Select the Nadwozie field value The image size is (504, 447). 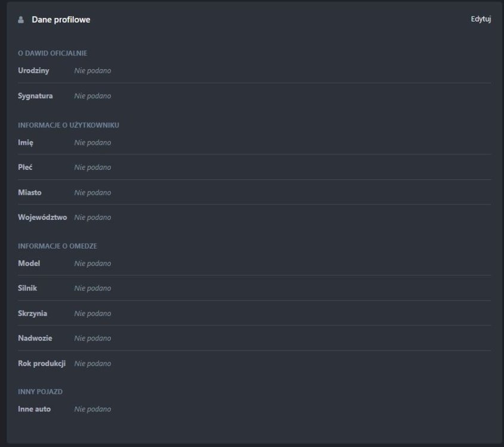[x=91, y=337]
